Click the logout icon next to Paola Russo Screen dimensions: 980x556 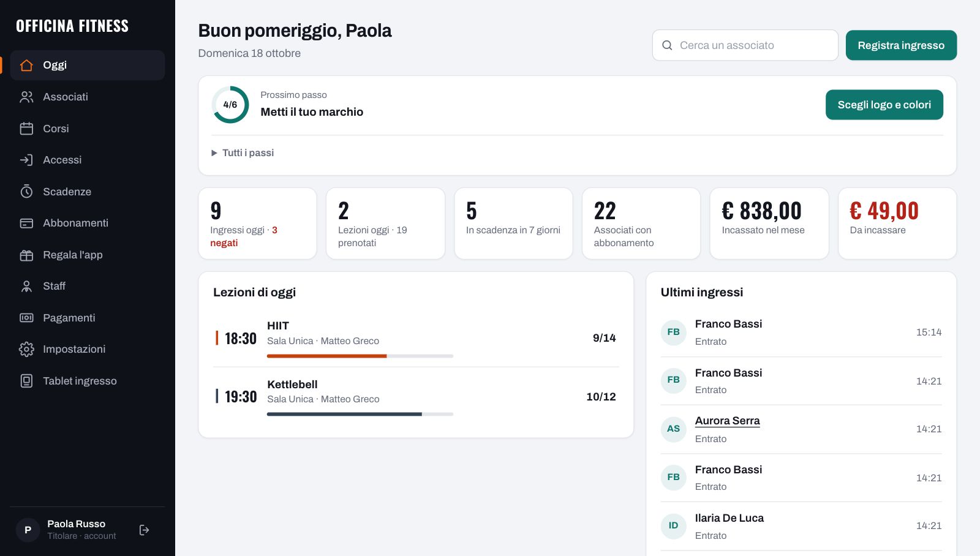click(x=145, y=530)
